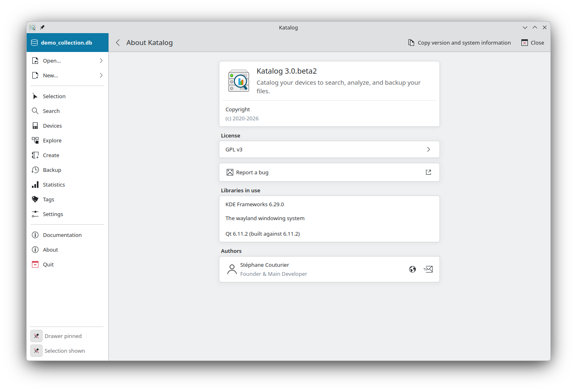This screenshot has width=577, height=392.
Task: Click the "Katalog 3.0.beta2" version heading
Action: tap(286, 71)
